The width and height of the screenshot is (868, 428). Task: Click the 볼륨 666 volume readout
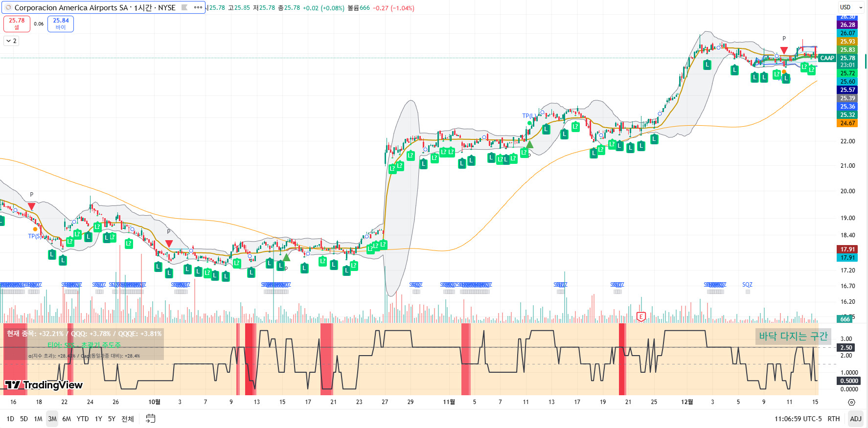[359, 8]
